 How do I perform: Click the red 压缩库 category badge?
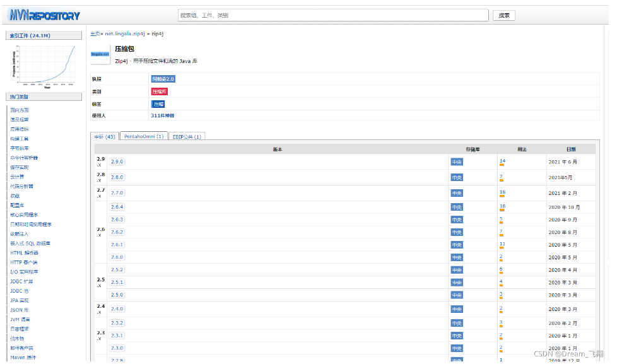coord(160,91)
